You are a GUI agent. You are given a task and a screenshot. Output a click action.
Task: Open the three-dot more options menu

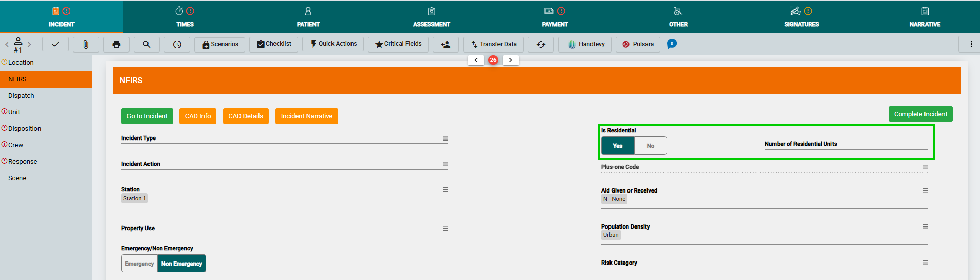tap(971, 44)
